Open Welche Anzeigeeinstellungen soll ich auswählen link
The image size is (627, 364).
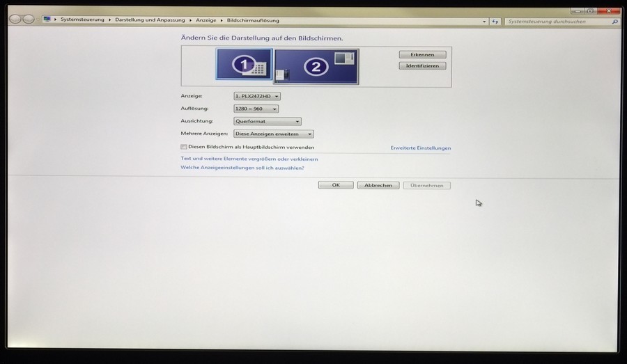pyautogui.click(x=242, y=168)
